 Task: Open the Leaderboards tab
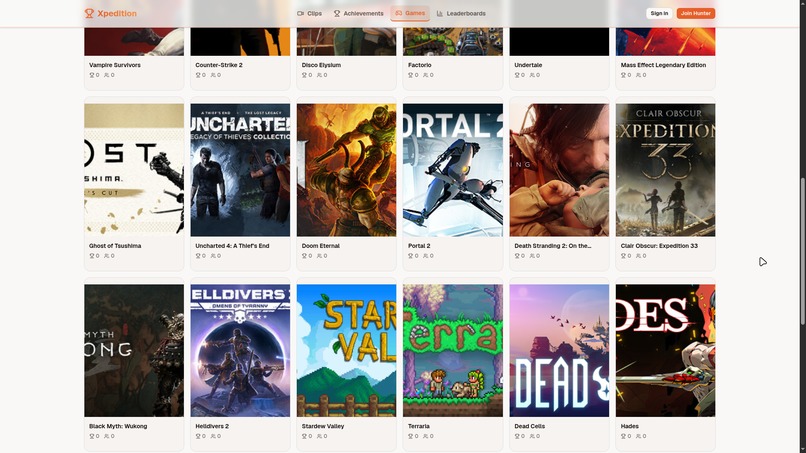[x=461, y=13]
